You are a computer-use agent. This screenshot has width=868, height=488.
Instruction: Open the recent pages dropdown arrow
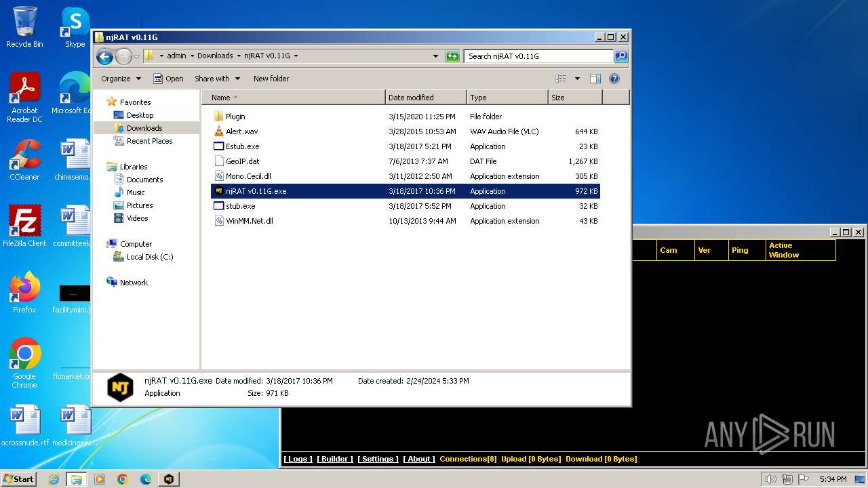pyautogui.click(x=136, y=56)
